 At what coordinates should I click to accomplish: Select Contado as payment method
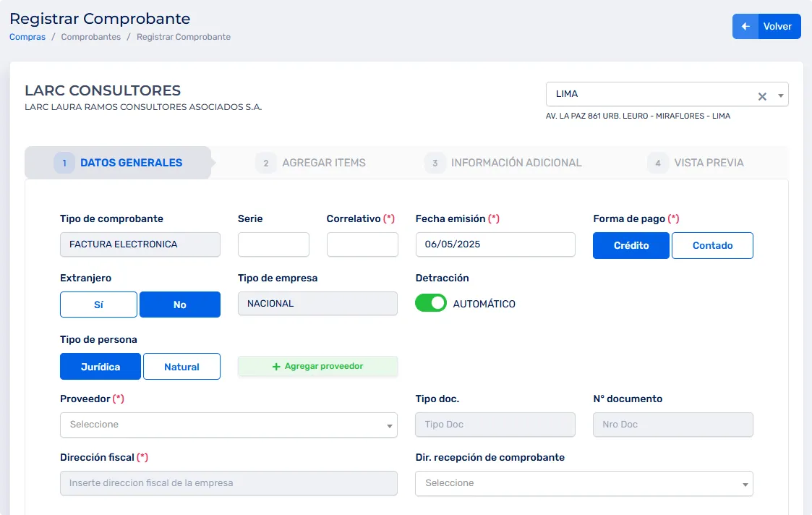pyautogui.click(x=712, y=245)
